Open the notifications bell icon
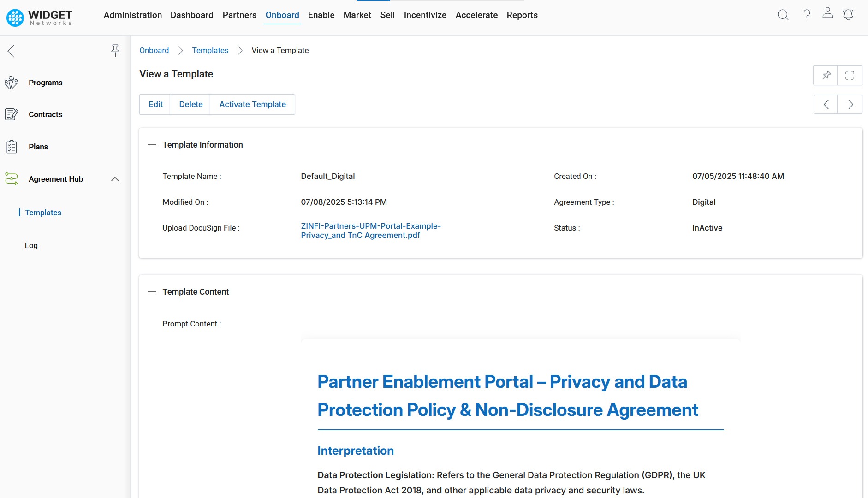The height and width of the screenshot is (498, 868). click(848, 15)
